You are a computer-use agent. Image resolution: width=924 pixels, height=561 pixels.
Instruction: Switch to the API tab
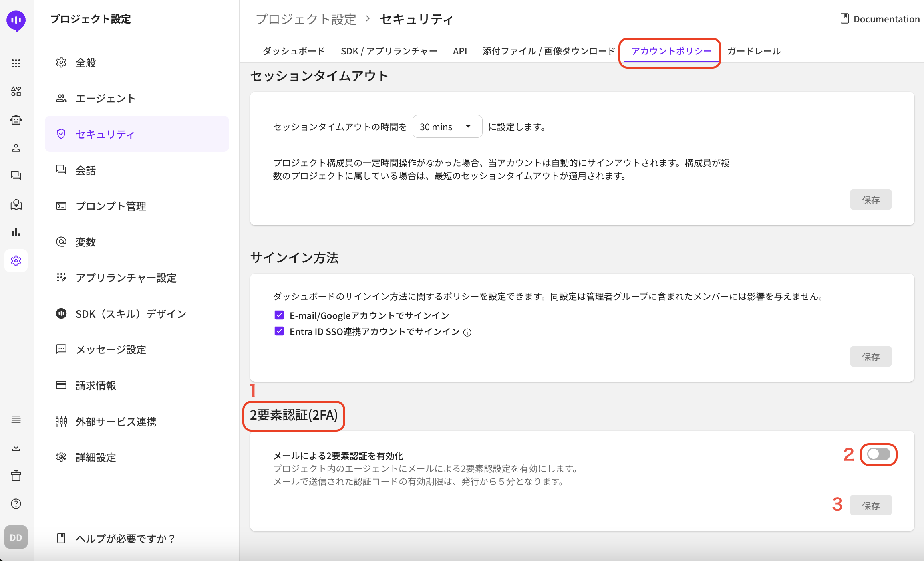(460, 51)
